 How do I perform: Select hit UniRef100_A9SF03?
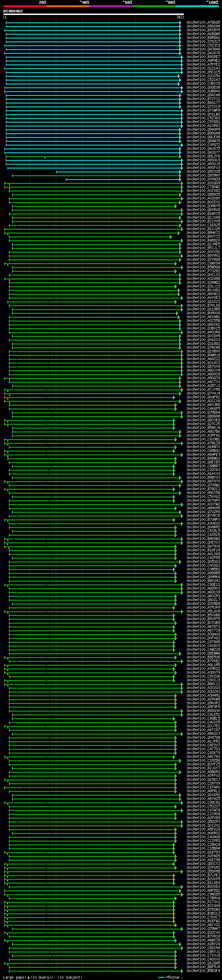[x=203, y=168]
